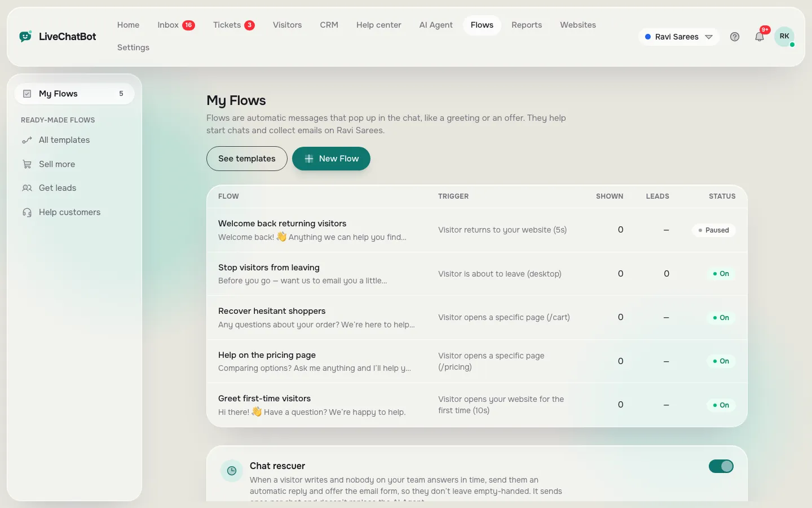Open the Welcome back returning visitors flow
The height and width of the screenshot is (508, 812).
477,230
